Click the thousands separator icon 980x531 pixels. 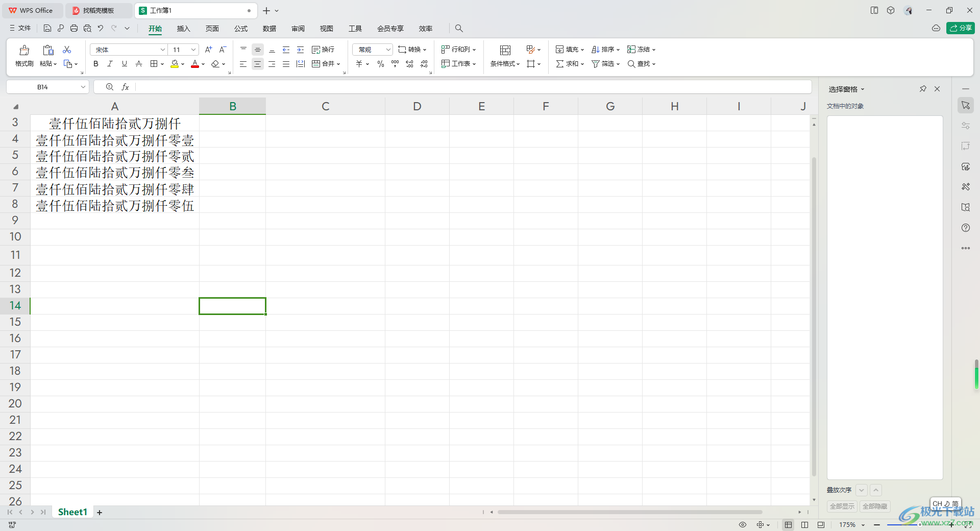pyautogui.click(x=395, y=64)
